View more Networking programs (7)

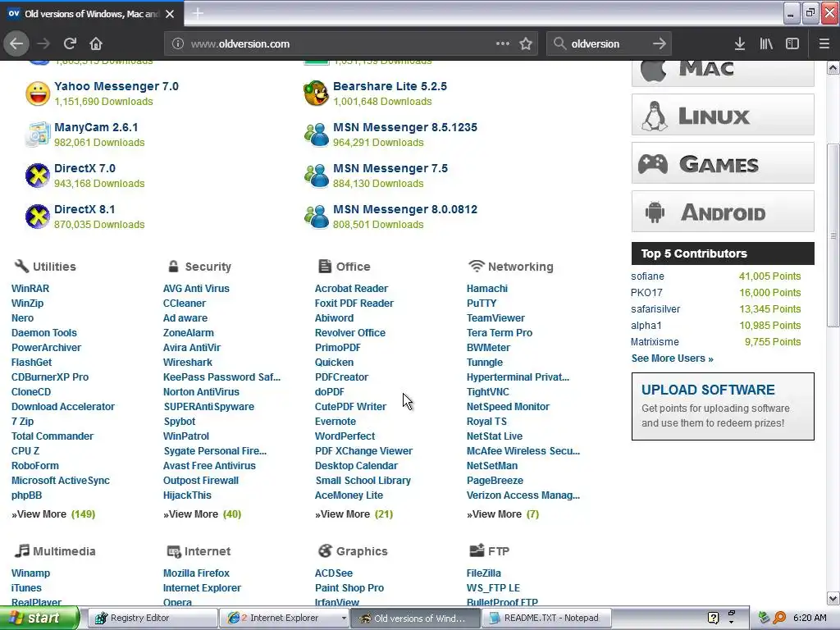[x=503, y=514]
